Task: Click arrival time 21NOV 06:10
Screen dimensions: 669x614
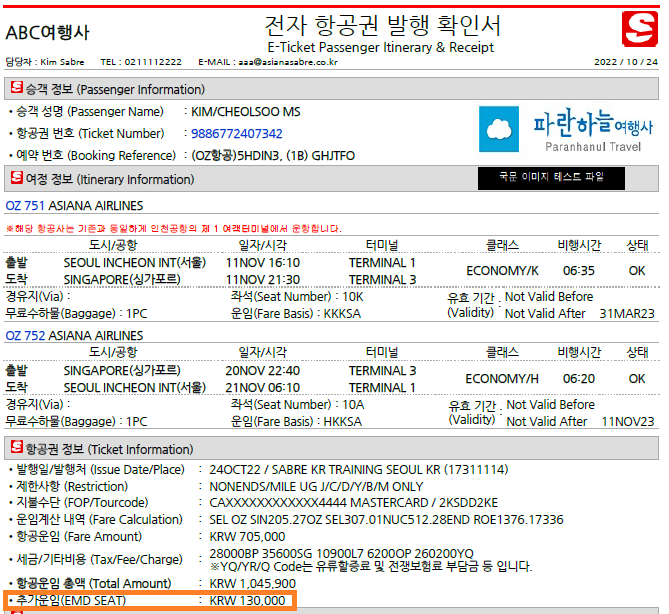Action: pyautogui.click(x=263, y=387)
